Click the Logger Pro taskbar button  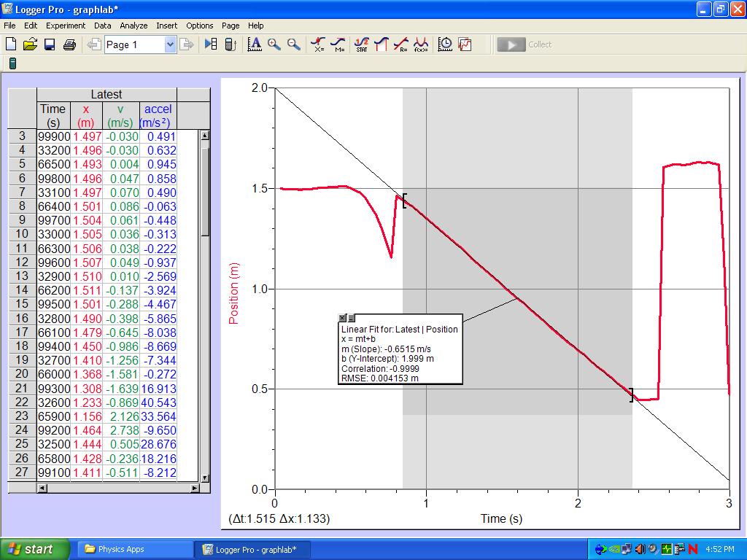tap(252, 550)
